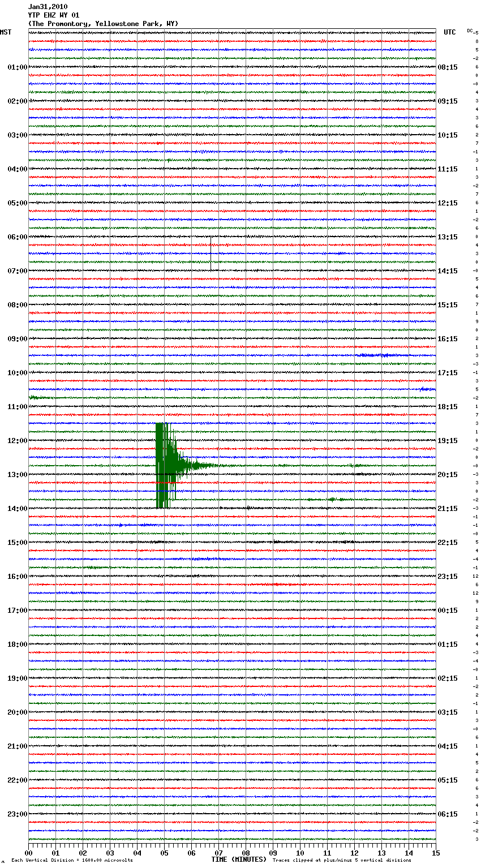Click the "02:00" MST time label
The width and height of the screenshot is (481, 868).
pyautogui.click(x=18, y=101)
